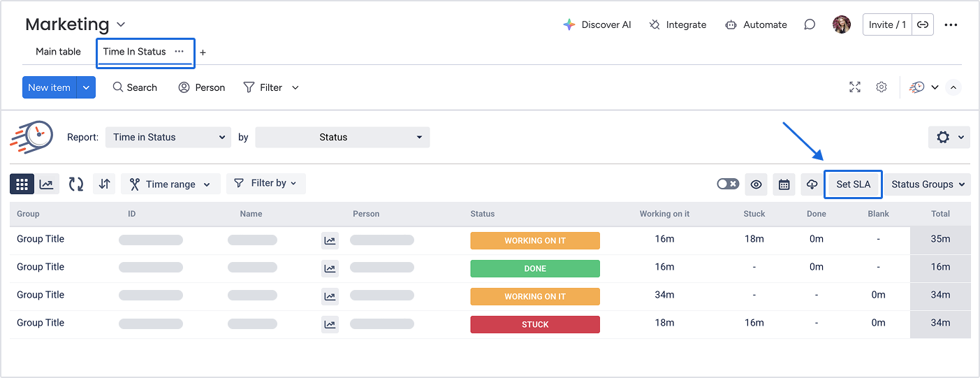Switch to the Main table tab
Screen dimensions: 980x378
(58, 52)
